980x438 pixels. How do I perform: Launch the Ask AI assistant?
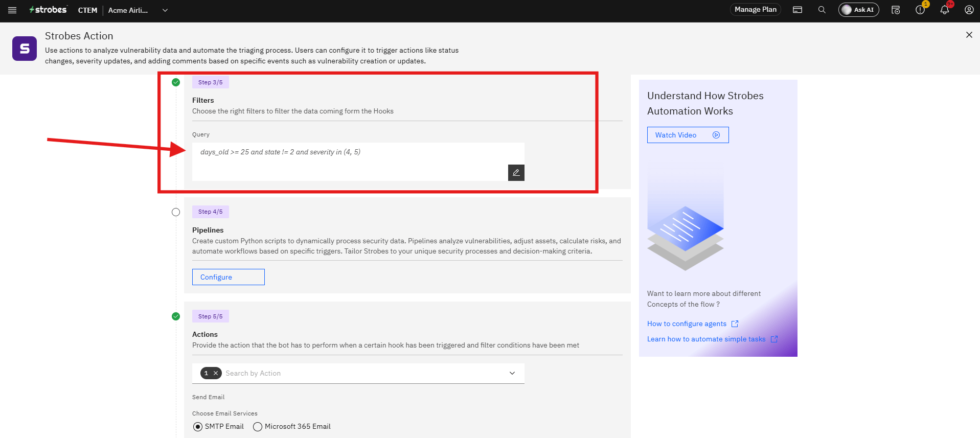pyautogui.click(x=858, y=10)
